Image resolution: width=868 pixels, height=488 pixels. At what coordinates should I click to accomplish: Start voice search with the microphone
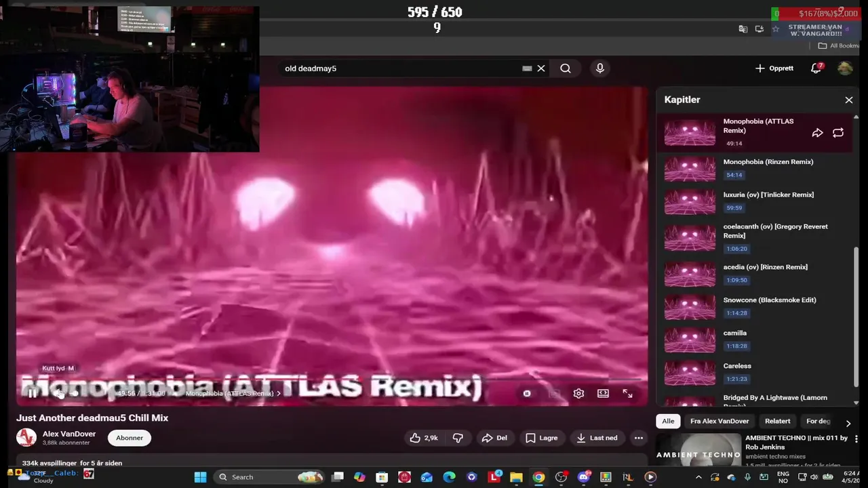tap(599, 68)
